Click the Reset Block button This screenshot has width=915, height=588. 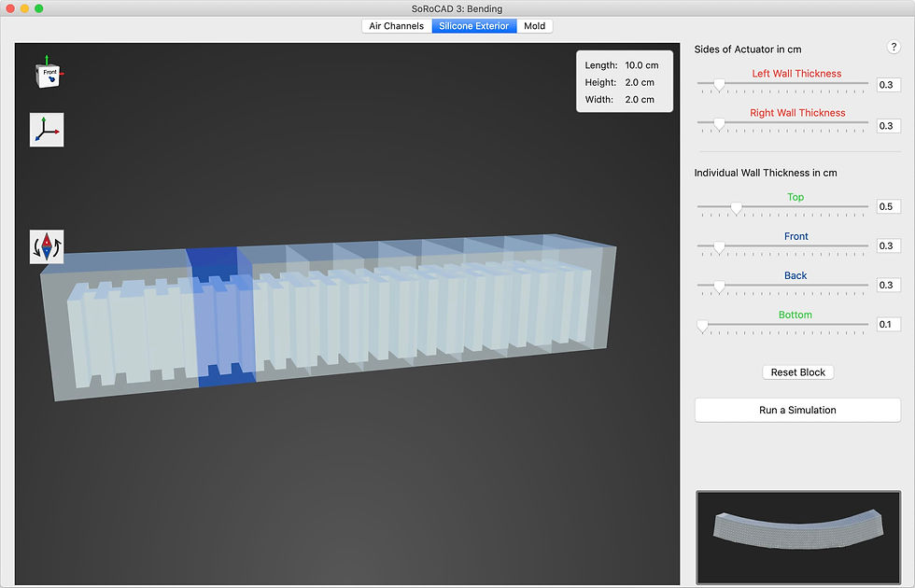(797, 372)
